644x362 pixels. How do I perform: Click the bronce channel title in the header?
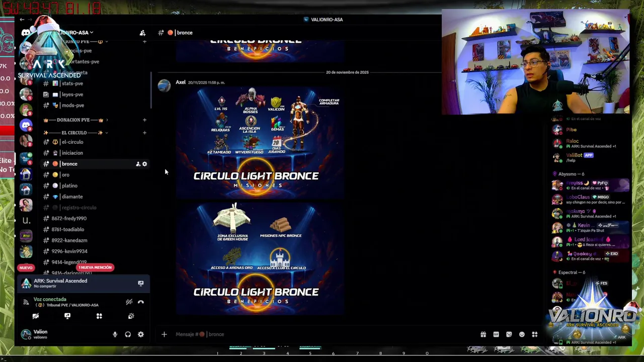click(184, 33)
